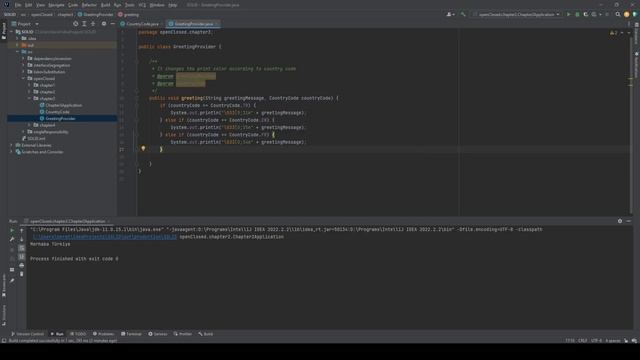Click Collapse All in Project panel
The image size is (640, 360).
point(93,24)
